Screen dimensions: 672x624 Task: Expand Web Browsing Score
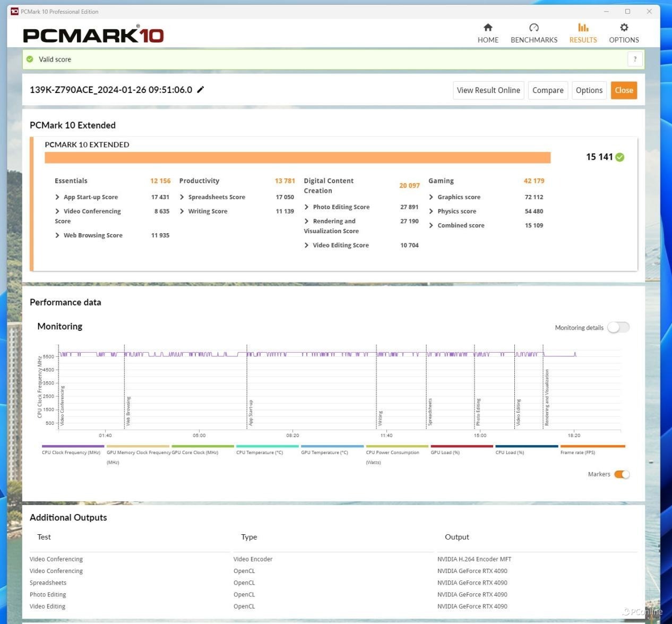57,235
